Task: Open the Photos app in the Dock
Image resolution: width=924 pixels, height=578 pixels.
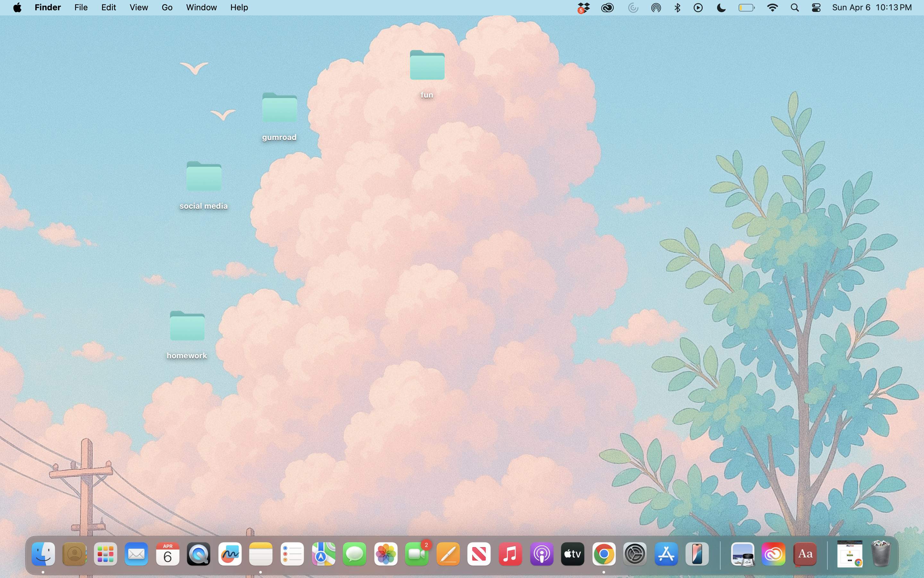Action: click(x=386, y=554)
